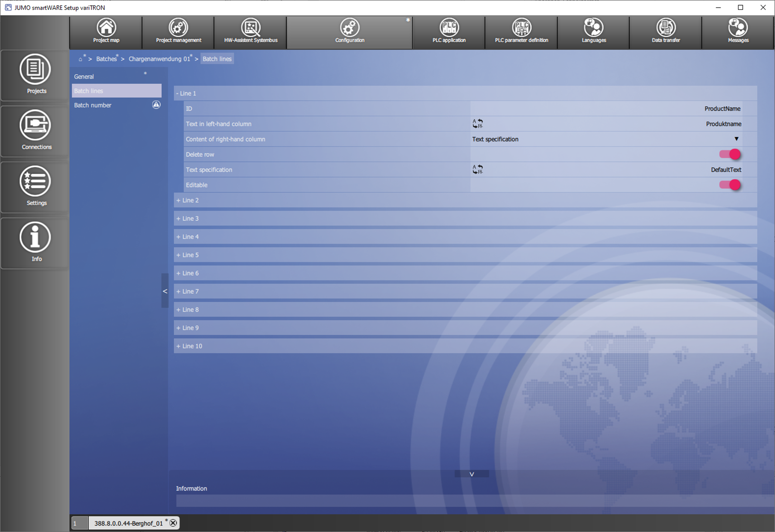Open Project management from toolbar
Image resolution: width=775 pixels, height=532 pixels.
(178, 32)
